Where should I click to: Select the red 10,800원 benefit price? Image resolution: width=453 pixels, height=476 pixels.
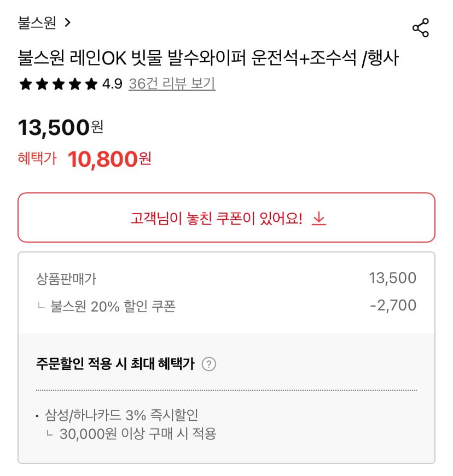click(x=109, y=159)
